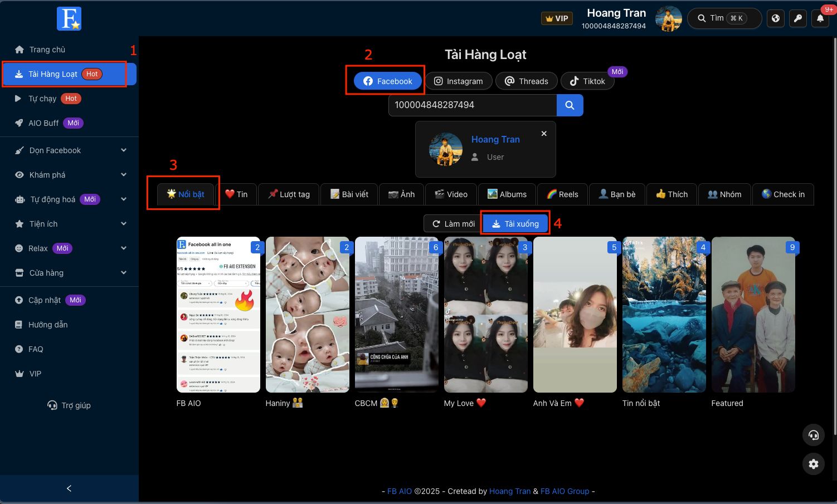837x504 pixels.
Task: Open the language globe icon
Action: click(x=776, y=18)
